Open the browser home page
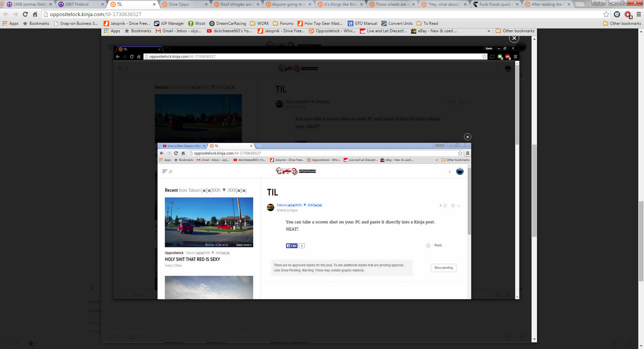This screenshot has width=644, height=349. coord(35,14)
